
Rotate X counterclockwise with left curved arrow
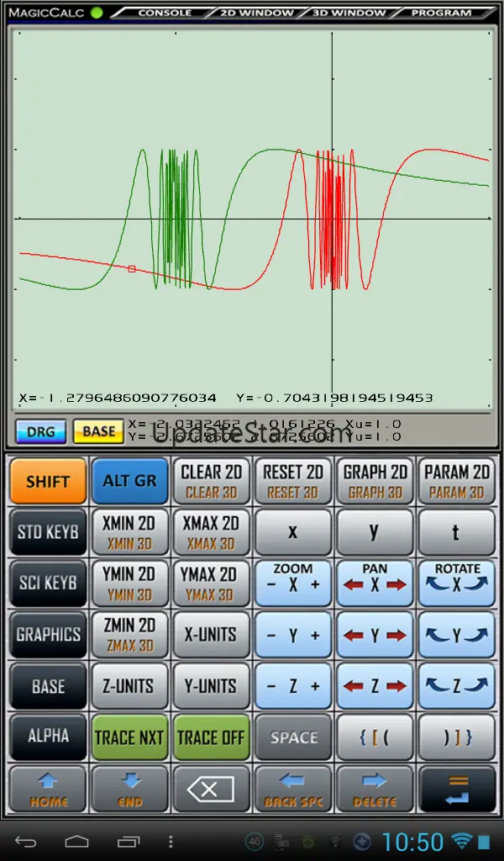tap(437, 584)
